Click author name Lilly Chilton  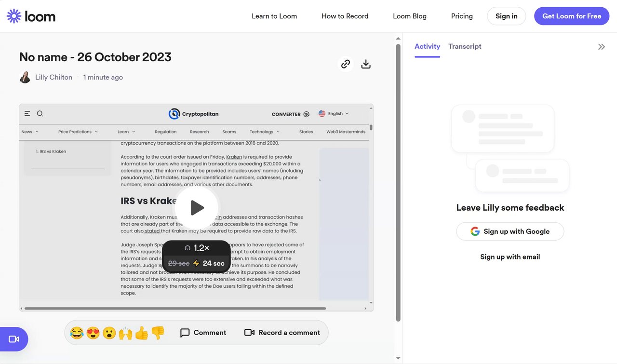pos(54,77)
